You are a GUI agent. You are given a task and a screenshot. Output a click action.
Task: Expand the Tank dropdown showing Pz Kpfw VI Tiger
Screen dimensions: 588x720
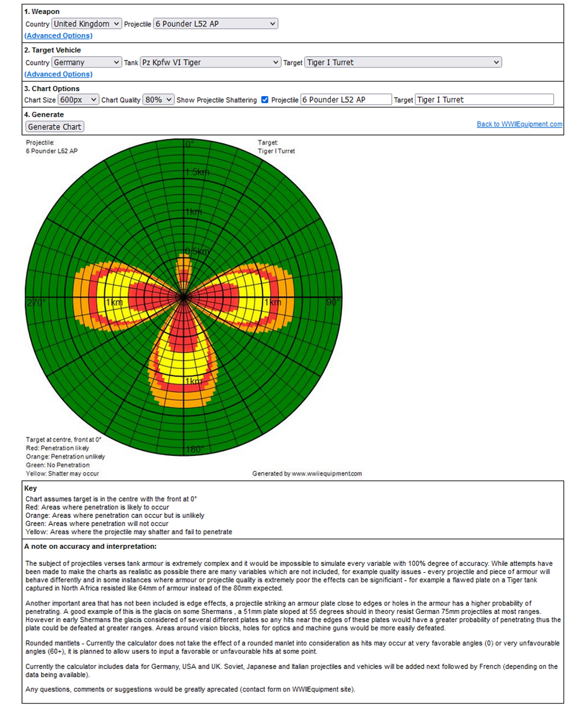coord(211,63)
